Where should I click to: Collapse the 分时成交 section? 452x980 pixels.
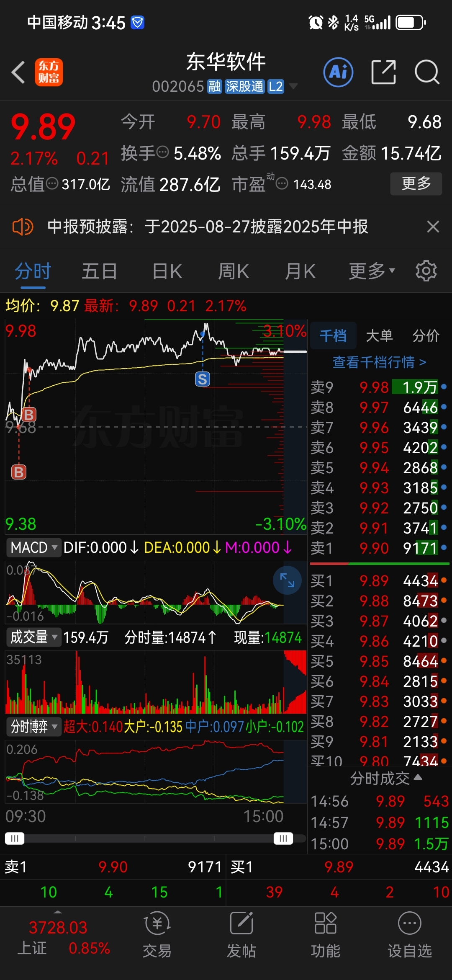click(385, 778)
